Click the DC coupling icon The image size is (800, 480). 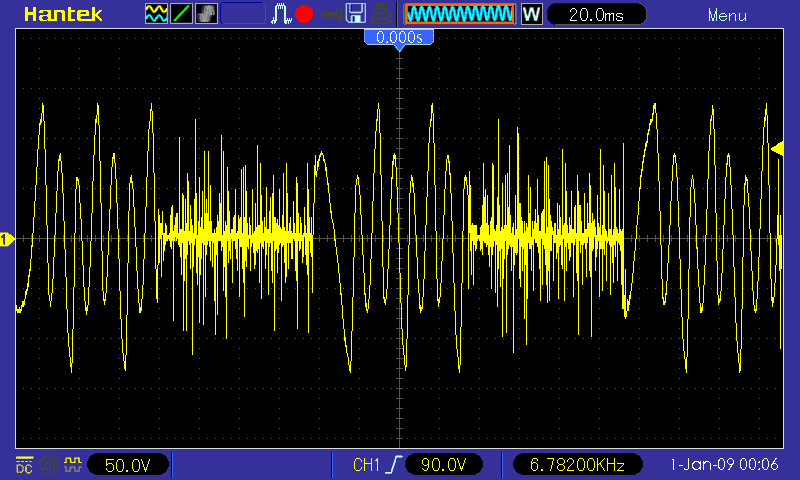pos(24,465)
